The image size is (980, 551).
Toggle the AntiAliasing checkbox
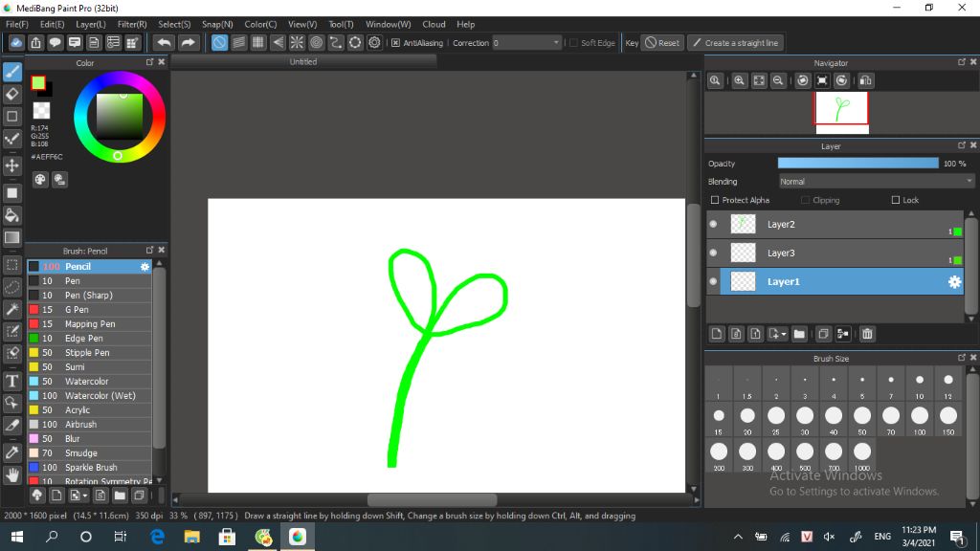click(395, 43)
